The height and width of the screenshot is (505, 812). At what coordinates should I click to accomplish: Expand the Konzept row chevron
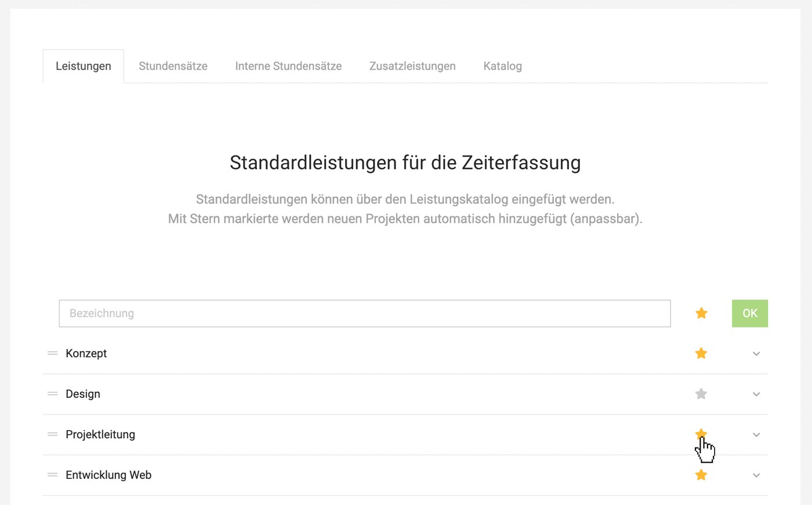point(756,353)
